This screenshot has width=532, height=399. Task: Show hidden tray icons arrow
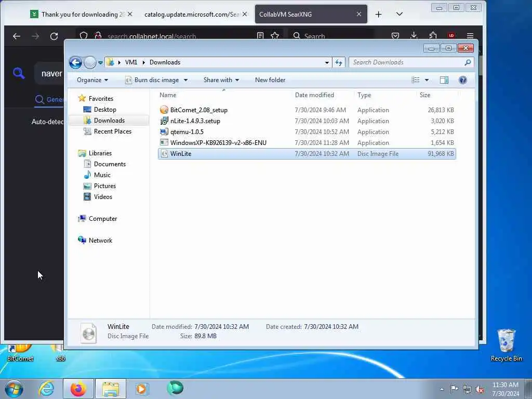442,389
